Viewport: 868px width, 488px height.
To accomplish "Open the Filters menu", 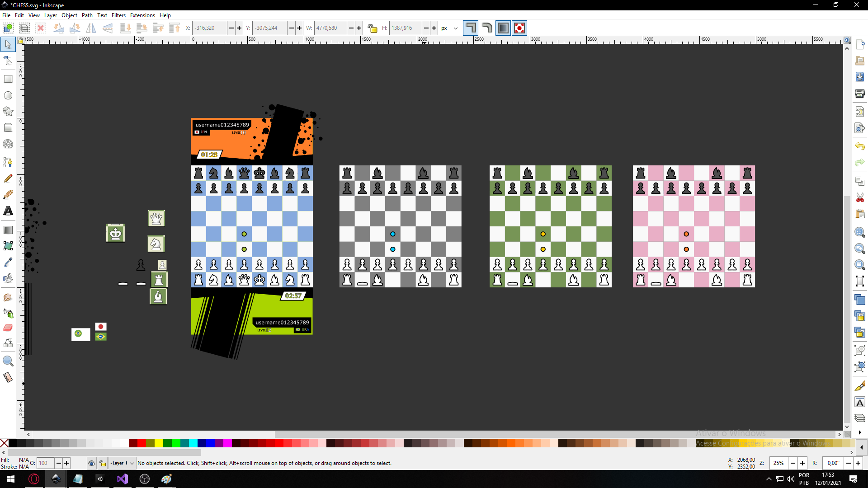I will point(118,15).
